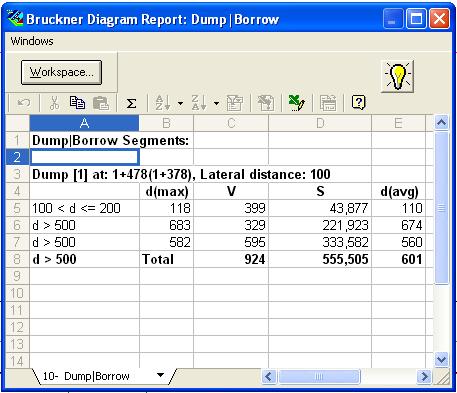Click the 'd(max)' header cell
Viewport: 457px width, 393px height.
(x=167, y=191)
